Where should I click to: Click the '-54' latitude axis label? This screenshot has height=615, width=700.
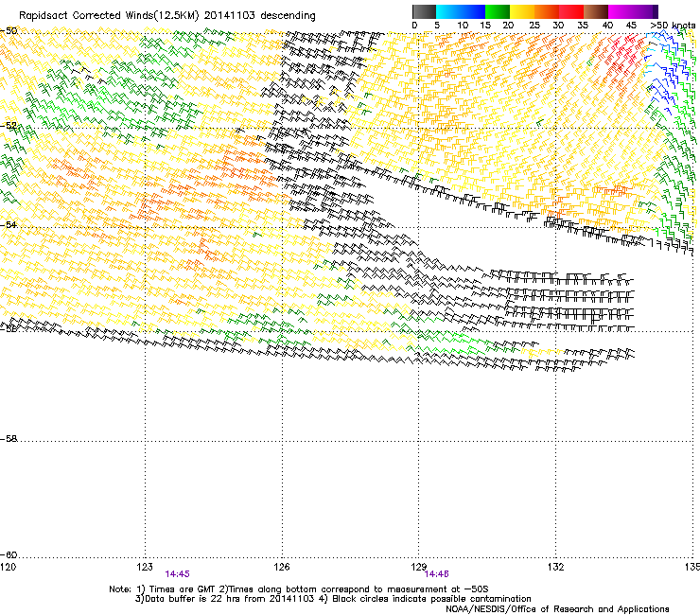(x=9, y=224)
